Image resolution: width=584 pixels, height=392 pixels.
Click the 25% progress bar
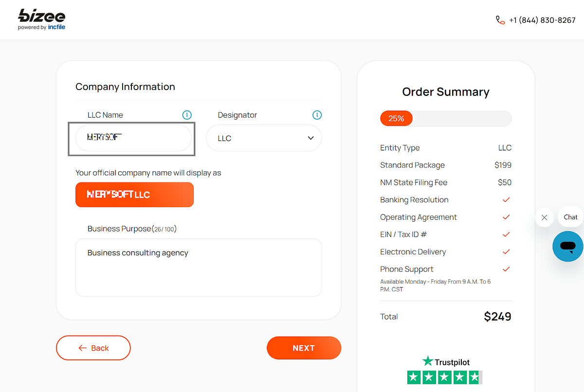tap(446, 119)
